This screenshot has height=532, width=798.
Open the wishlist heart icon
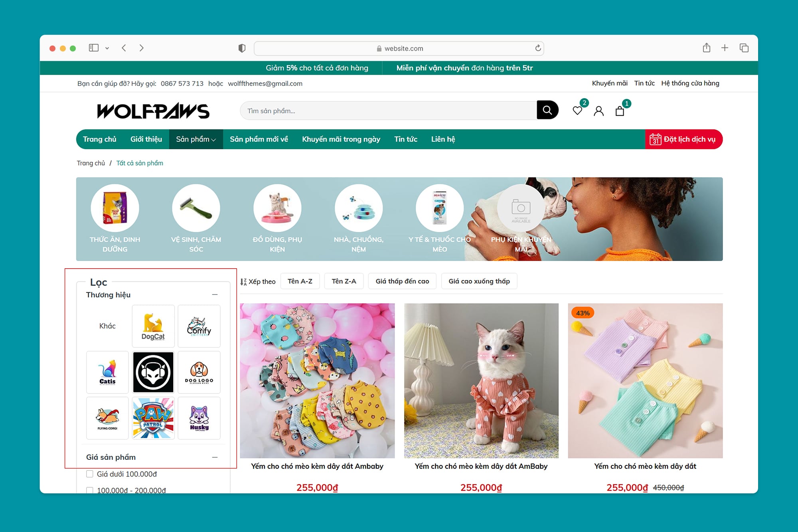(x=577, y=111)
